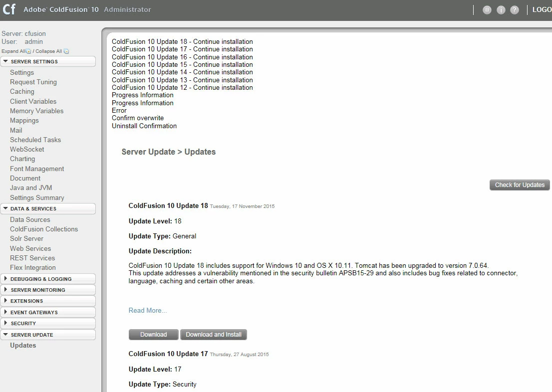Open Data Sources in sidebar
Viewport: 552px width, 392px height.
pyautogui.click(x=30, y=219)
